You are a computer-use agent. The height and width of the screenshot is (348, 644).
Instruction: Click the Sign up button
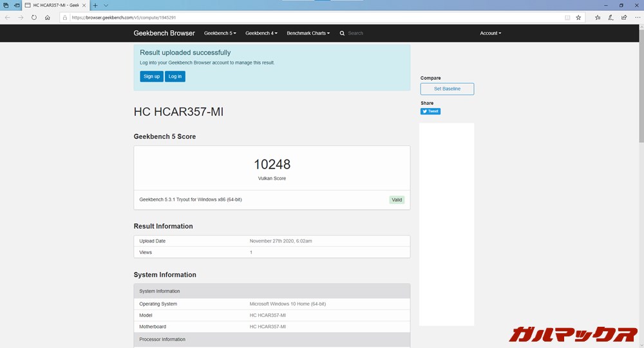click(151, 77)
